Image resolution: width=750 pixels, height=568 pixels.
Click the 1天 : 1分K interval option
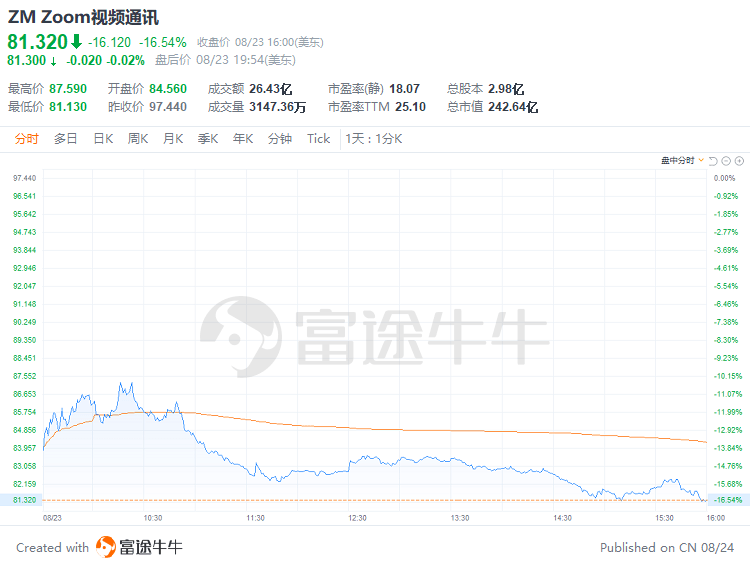click(374, 139)
